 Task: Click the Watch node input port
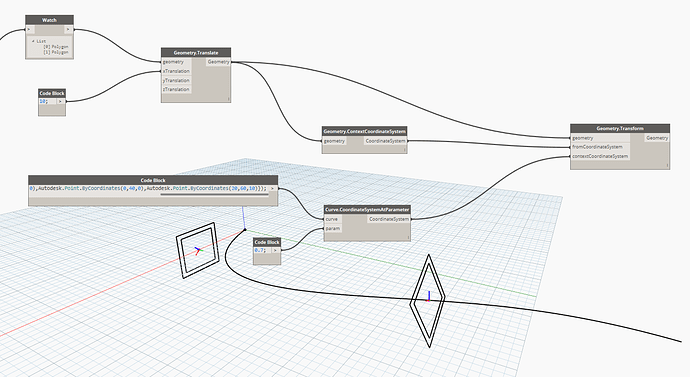pos(29,29)
